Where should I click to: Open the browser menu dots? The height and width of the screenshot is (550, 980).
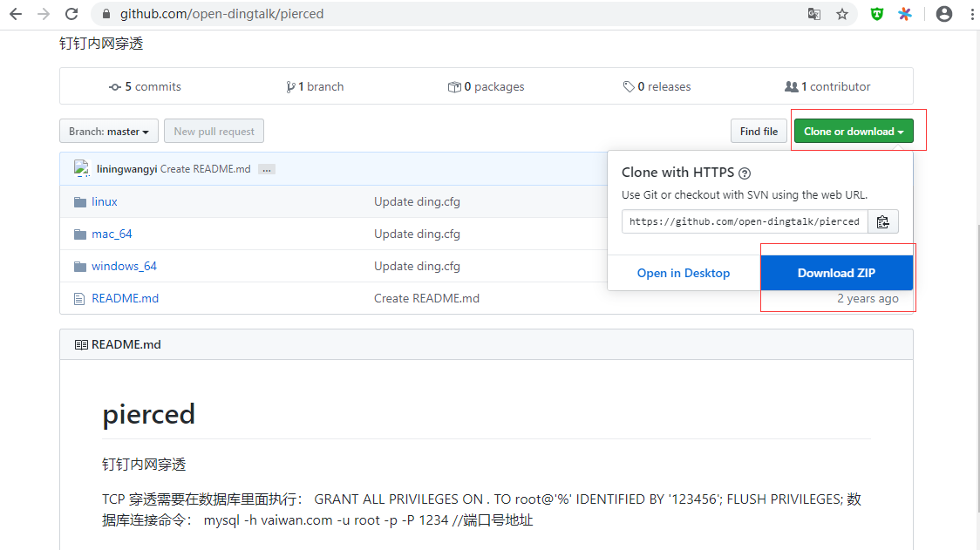tap(972, 14)
